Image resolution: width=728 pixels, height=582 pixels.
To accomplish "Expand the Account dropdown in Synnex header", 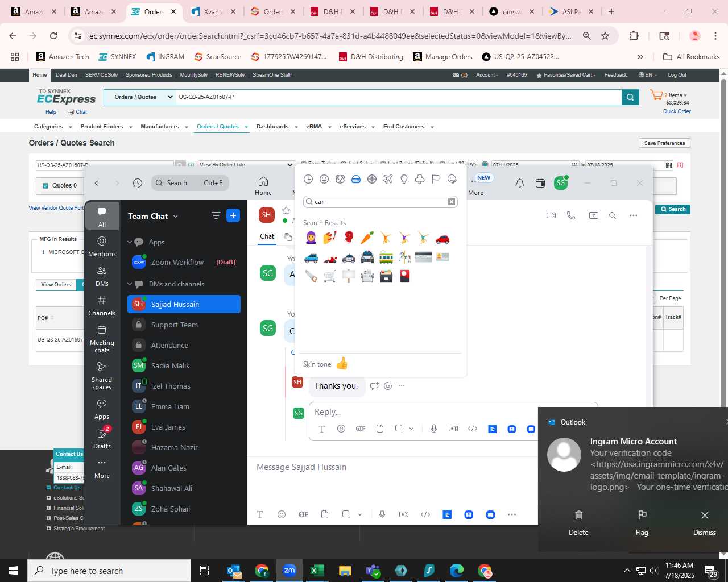I will (487, 75).
